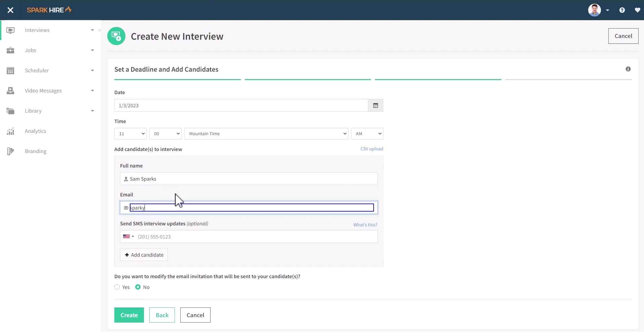This screenshot has height=332, width=644.
Task: Open Branding from the sidebar
Action: click(35, 151)
